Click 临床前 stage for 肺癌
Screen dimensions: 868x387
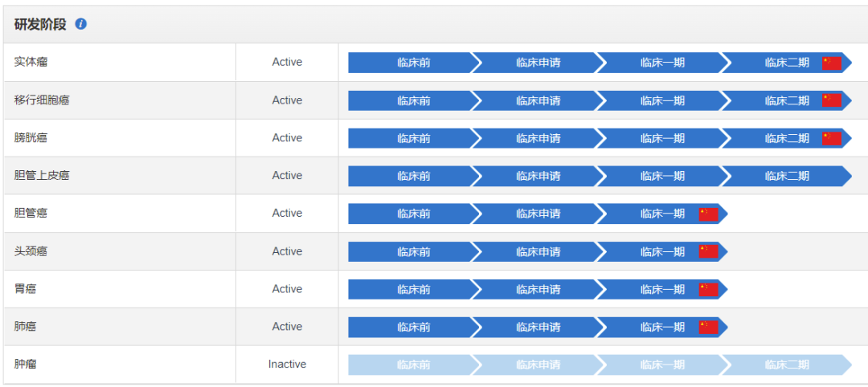[414, 327]
